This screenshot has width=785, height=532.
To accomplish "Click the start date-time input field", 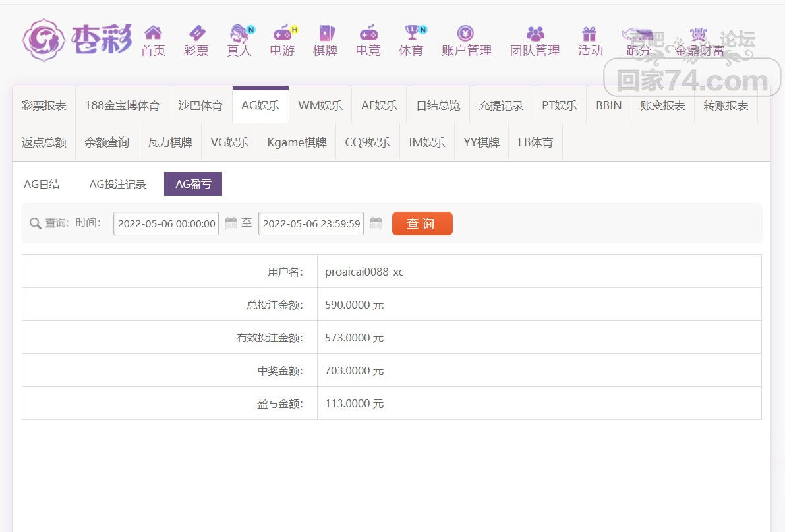I will [166, 223].
